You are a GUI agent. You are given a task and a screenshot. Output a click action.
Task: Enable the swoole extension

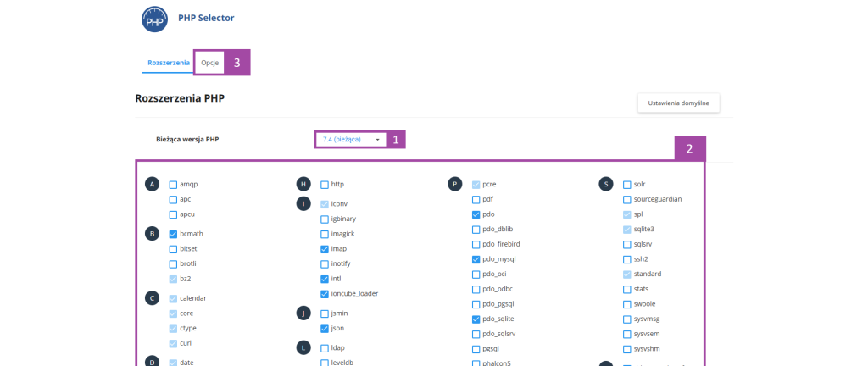point(627,304)
